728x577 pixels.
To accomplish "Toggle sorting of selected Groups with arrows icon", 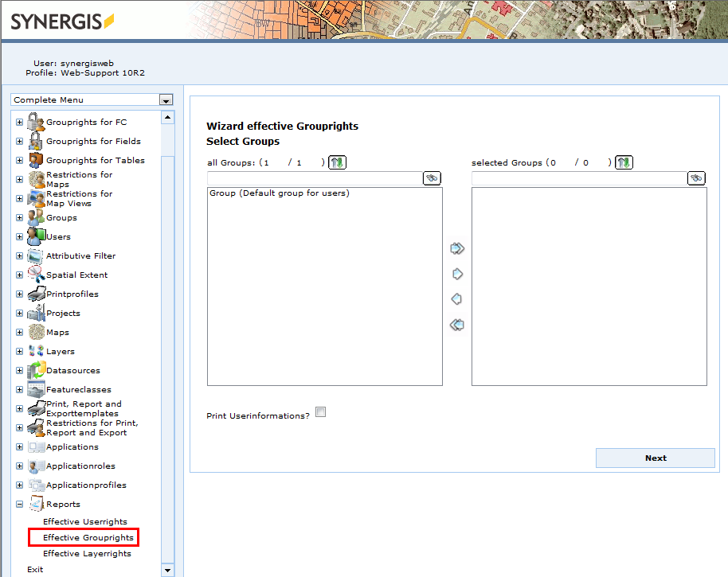I will [x=624, y=162].
